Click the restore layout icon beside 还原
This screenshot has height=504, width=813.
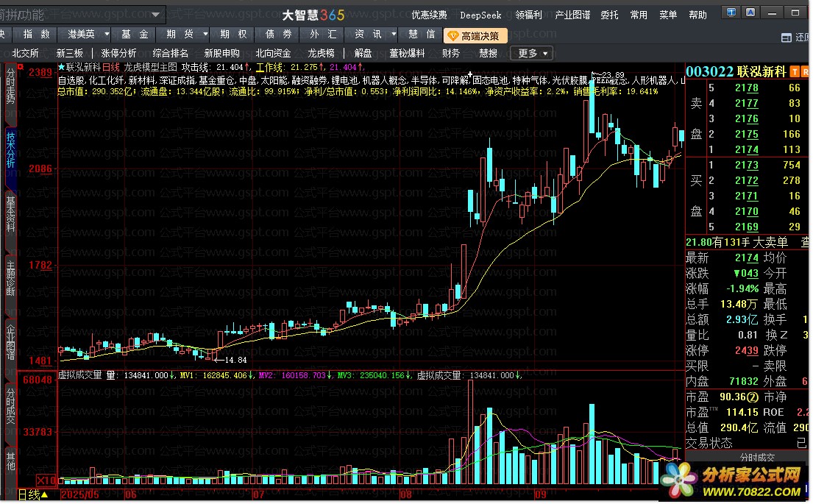786,38
